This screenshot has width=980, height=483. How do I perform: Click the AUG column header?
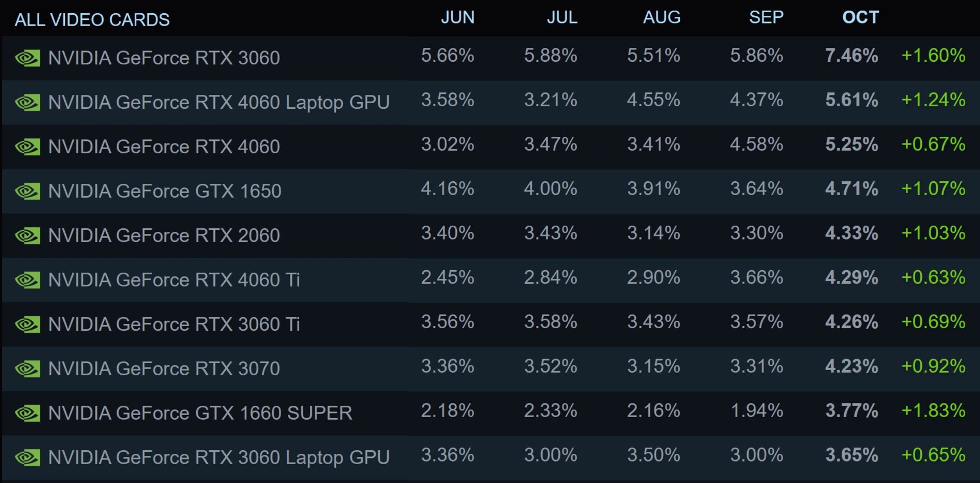(x=661, y=17)
